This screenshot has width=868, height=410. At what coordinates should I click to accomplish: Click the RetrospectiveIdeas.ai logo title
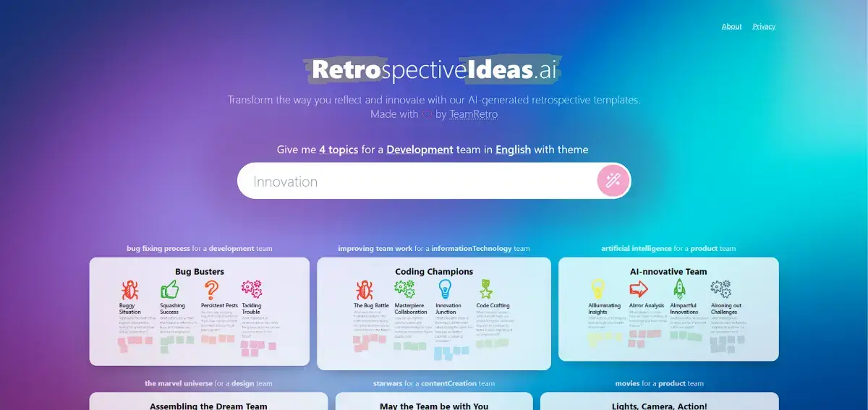[x=434, y=69]
